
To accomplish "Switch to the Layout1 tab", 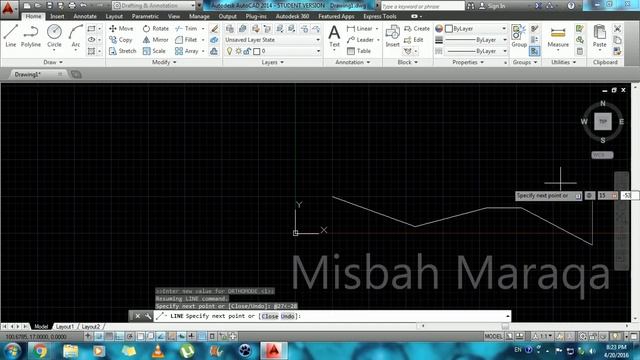I will click(x=65, y=327).
